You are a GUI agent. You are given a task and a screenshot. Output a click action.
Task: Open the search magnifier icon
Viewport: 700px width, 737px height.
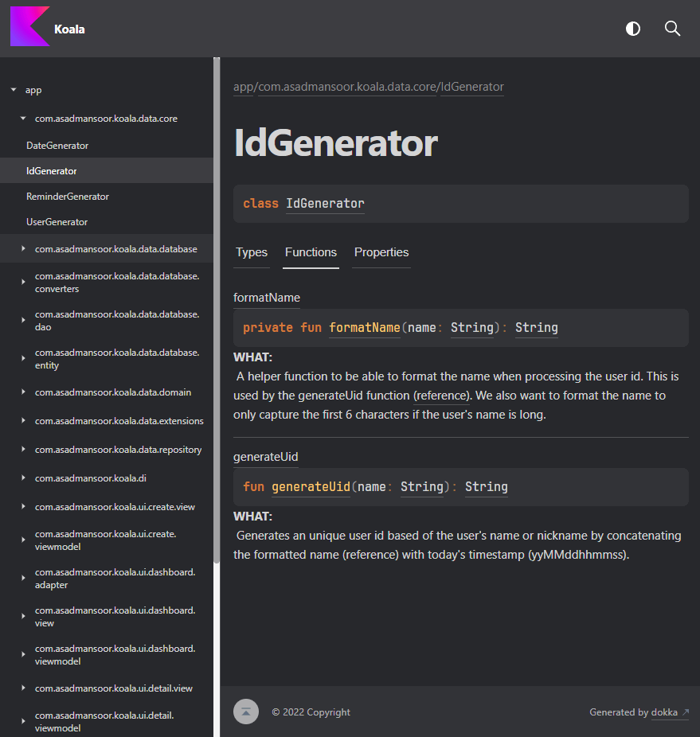[672, 29]
